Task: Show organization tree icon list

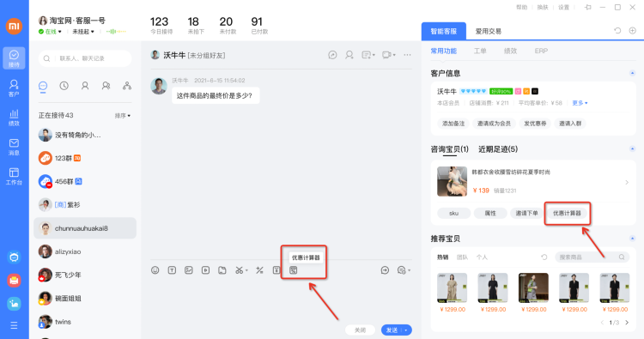Action: pos(127,86)
